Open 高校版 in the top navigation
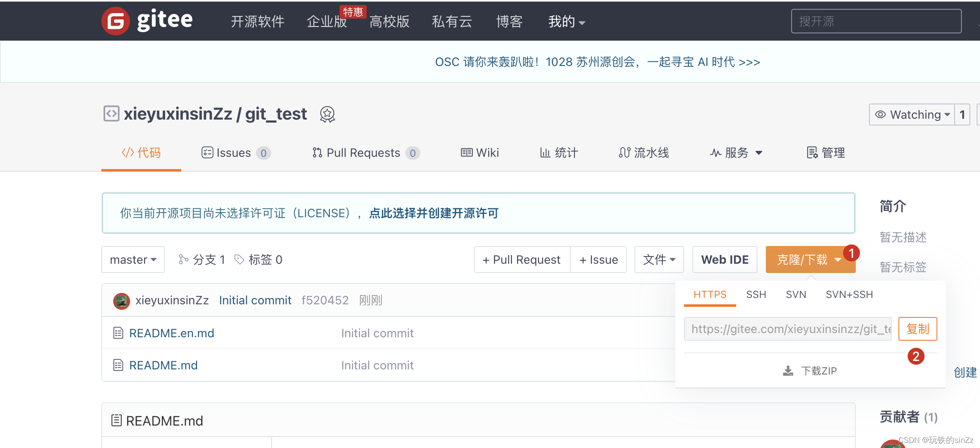The height and width of the screenshot is (448, 980). pyautogui.click(x=389, y=21)
